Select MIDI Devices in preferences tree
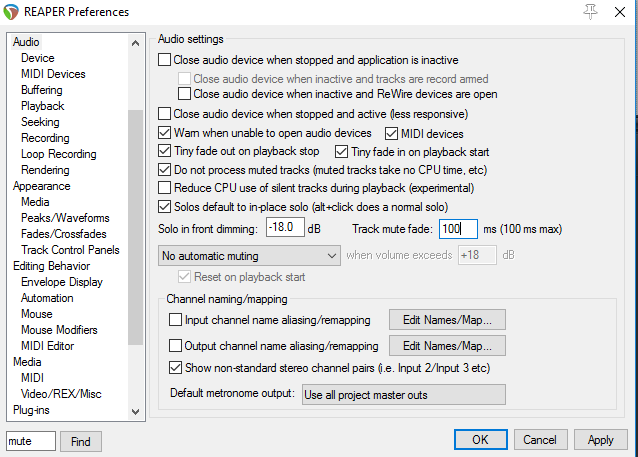Viewport: 638px width, 457px height. (x=53, y=74)
